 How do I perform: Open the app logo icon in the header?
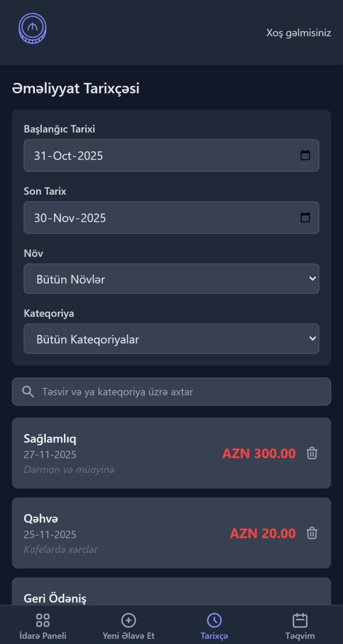(32, 29)
